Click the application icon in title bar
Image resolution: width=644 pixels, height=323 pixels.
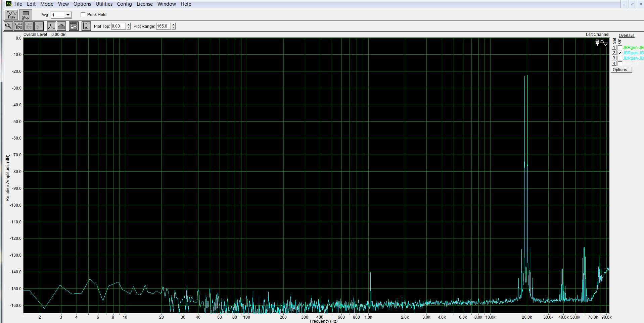(x=9, y=4)
